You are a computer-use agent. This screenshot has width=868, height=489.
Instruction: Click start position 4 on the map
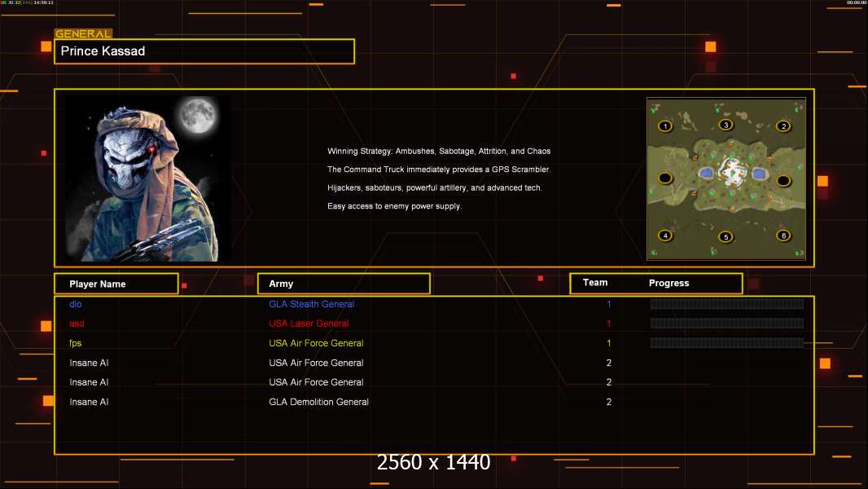[665, 236]
